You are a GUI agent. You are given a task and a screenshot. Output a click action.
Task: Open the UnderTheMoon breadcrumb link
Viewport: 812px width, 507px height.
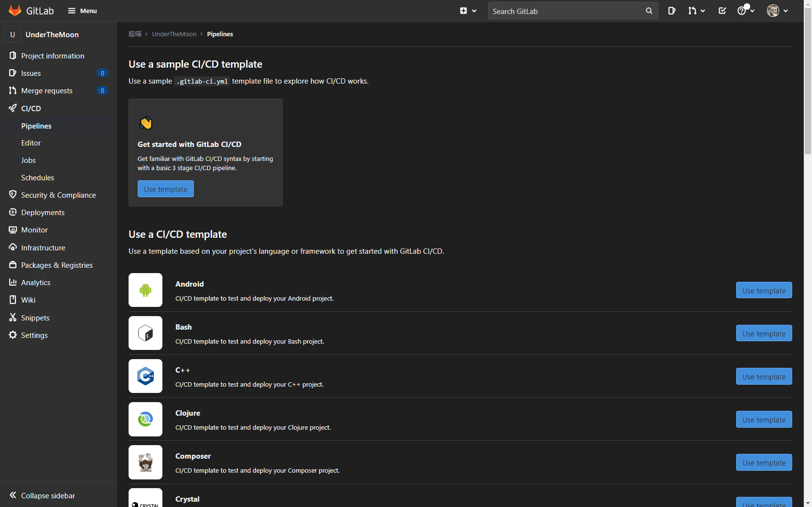point(174,34)
